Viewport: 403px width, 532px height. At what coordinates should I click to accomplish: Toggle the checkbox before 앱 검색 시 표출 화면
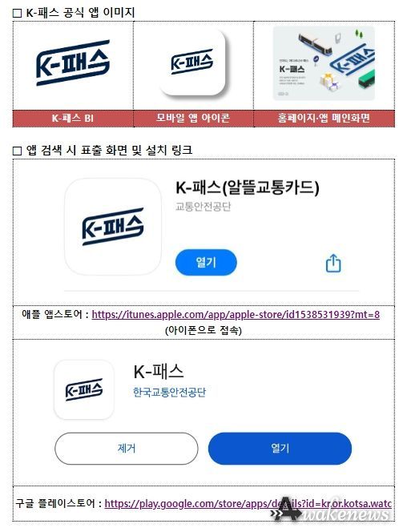point(17,151)
